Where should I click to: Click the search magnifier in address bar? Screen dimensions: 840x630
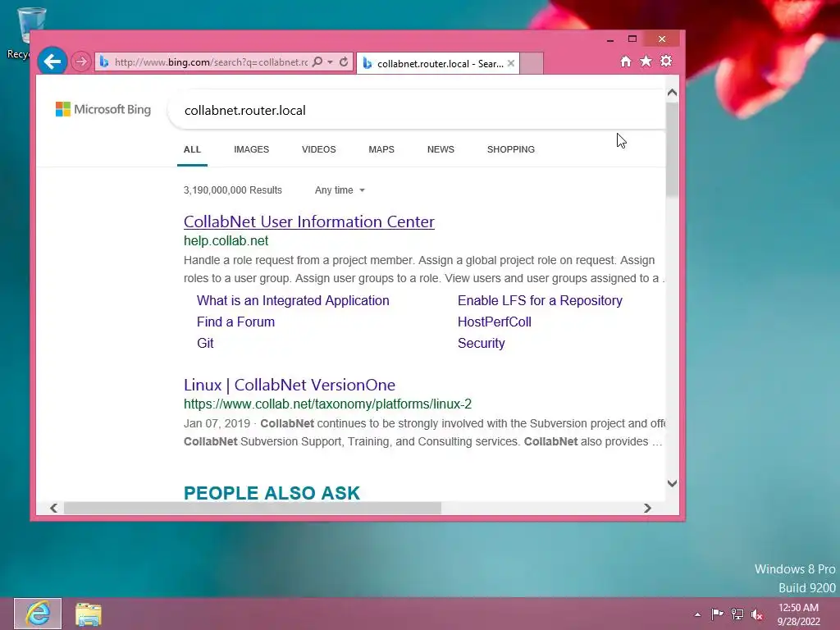point(317,62)
